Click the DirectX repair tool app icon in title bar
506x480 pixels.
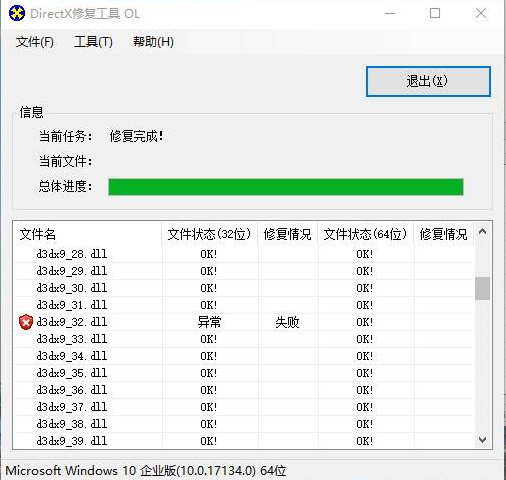(17, 14)
